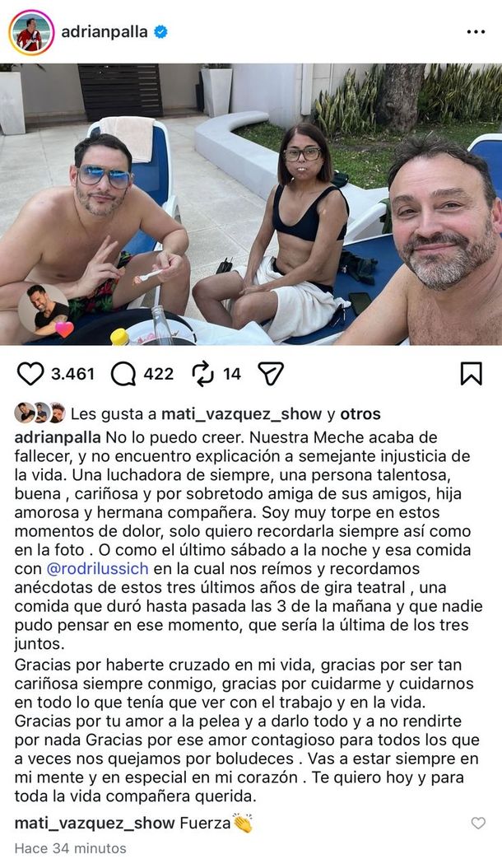Tap the adrianpalla username in header
The image size is (502, 868).
[105, 32]
